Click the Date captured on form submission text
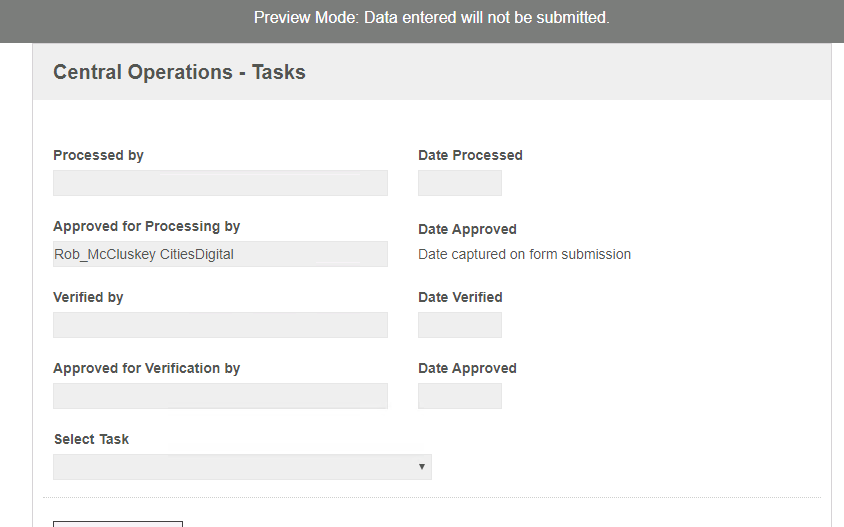 point(524,254)
